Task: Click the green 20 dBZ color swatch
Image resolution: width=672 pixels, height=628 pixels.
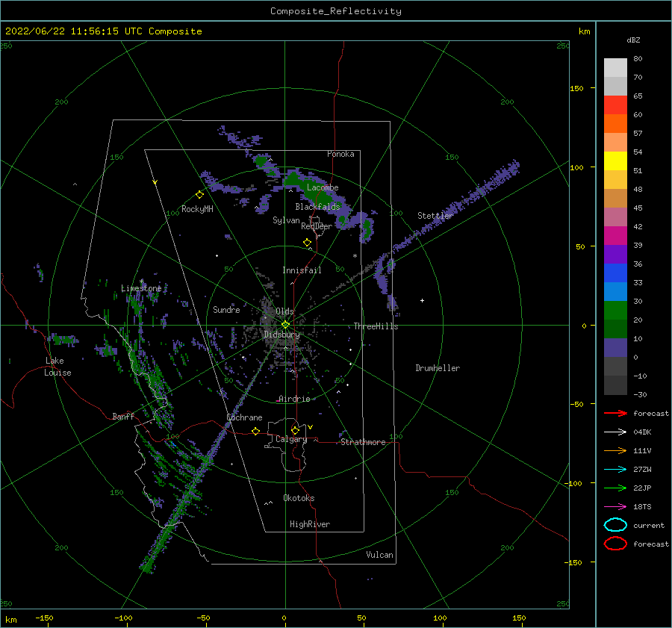Action: coord(615,311)
